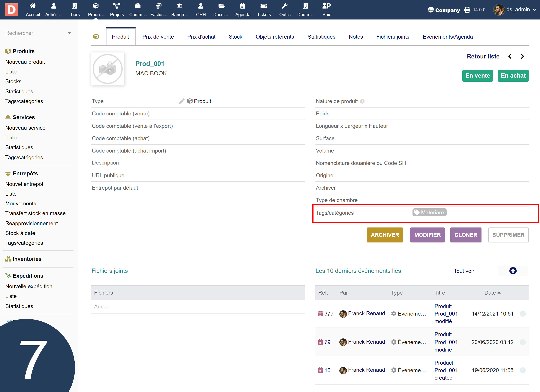Click the product photo placeholder thumbnail
This screenshot has height=392, width=540.
(x=108, y=69)
